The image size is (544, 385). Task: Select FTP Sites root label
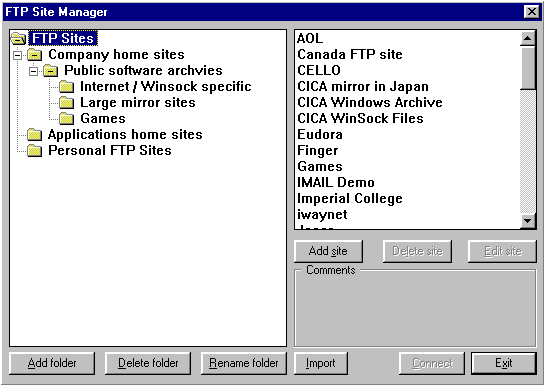pos(63,38)
